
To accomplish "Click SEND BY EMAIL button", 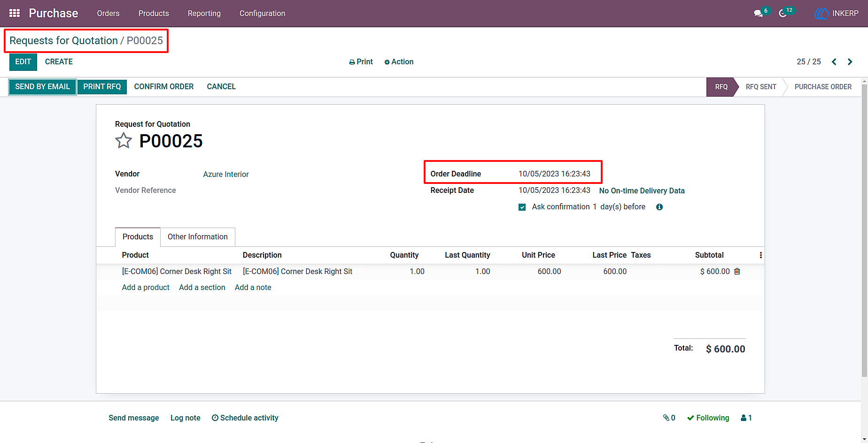I will point(42,87).
